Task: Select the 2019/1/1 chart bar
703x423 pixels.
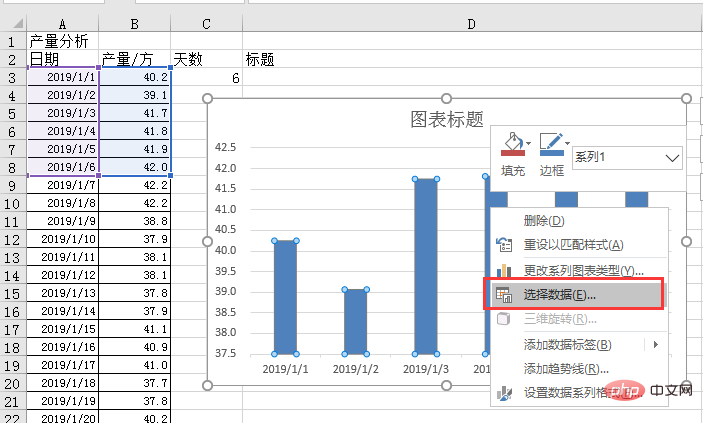Action: pos(286,297)
